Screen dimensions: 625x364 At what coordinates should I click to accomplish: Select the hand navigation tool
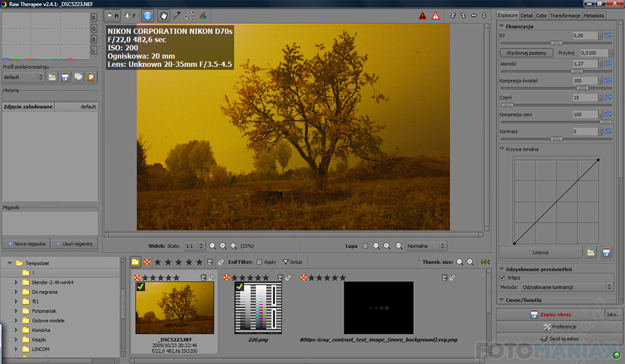164,15
